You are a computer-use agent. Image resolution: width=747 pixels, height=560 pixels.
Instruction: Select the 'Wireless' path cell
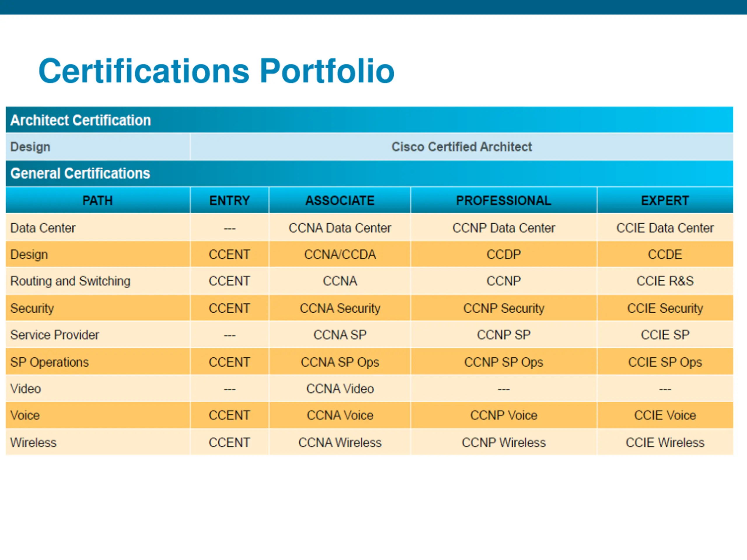tap(97, 442)
